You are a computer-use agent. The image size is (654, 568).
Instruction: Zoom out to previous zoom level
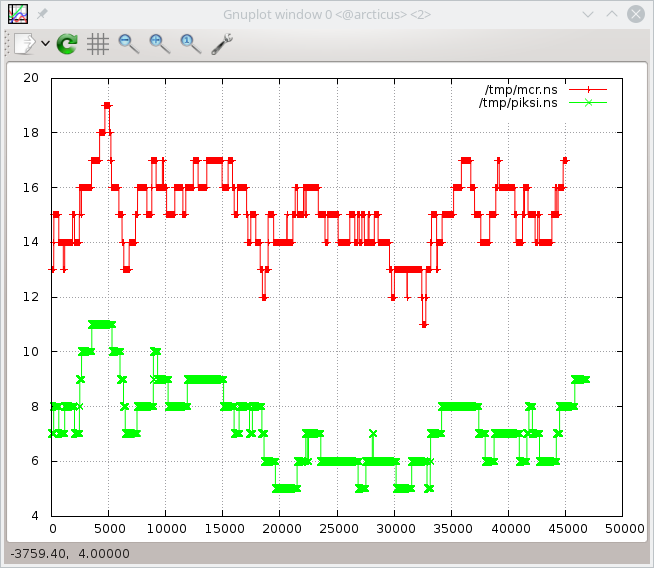128,43
